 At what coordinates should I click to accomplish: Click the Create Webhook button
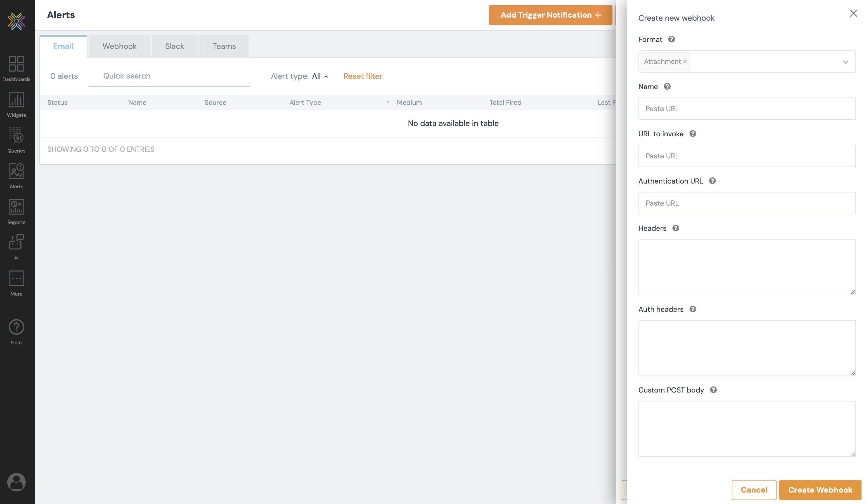coord(820,489)
